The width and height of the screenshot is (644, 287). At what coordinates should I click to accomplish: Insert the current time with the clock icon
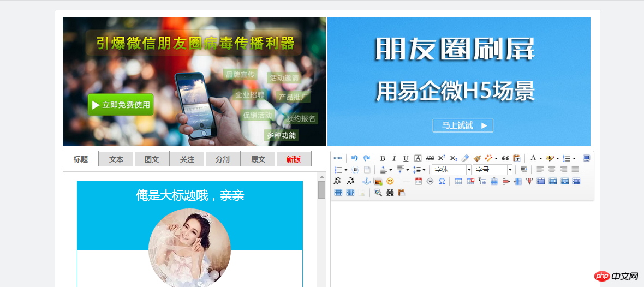430,182
